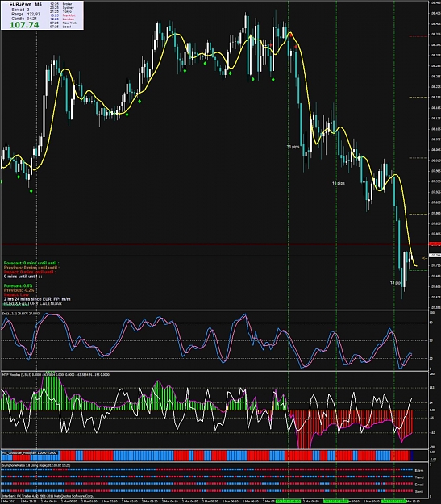The image size is (441, 504).
Task: Click the 'Impact: Low' red text
Action: pos(16,294)
